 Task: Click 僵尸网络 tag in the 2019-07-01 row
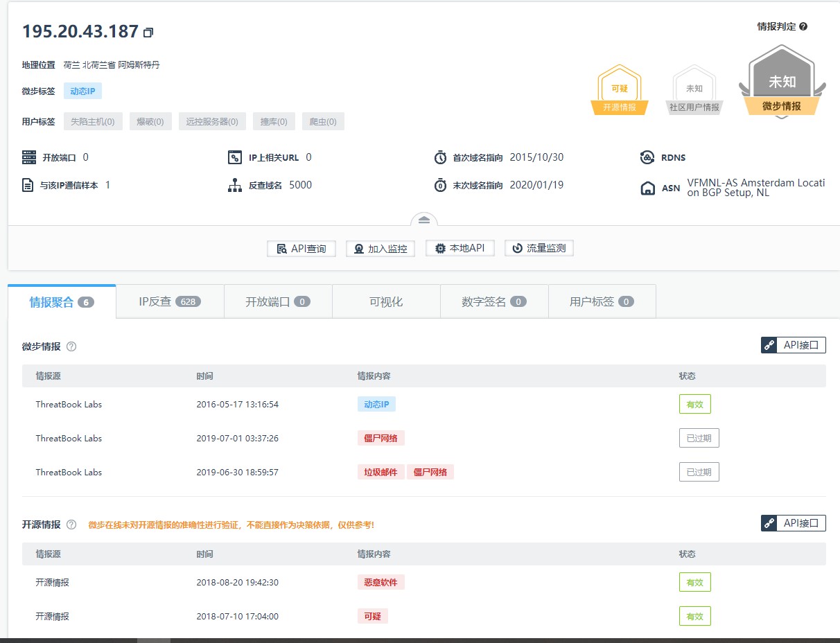point(381,438)
